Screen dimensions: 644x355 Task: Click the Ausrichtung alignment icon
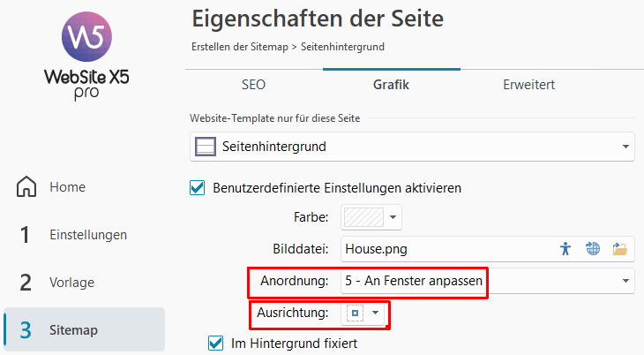(356, 313)
